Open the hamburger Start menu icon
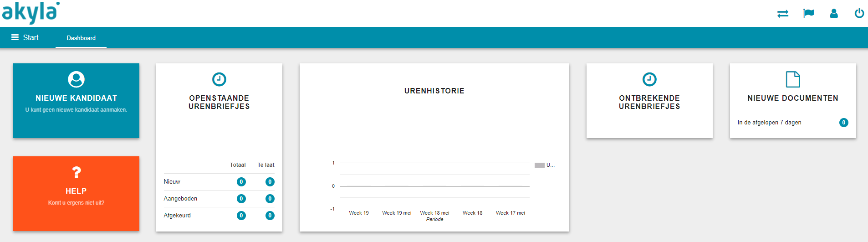This screenshot has width=868, height=242. pyautogui.click(x=15, y=37)
